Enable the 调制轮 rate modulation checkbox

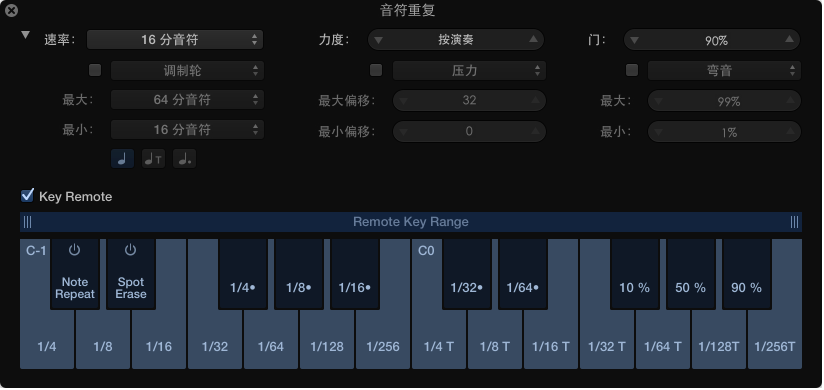[x=95, y=70]
